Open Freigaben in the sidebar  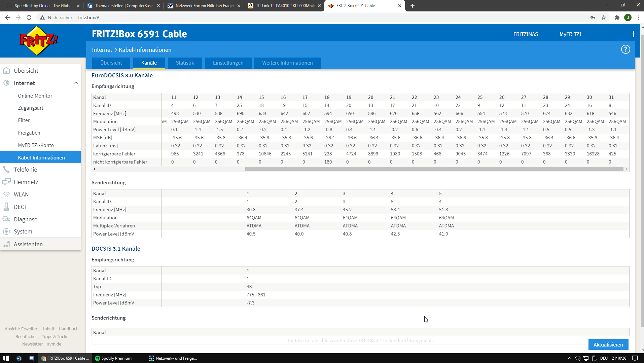[29, 133]
